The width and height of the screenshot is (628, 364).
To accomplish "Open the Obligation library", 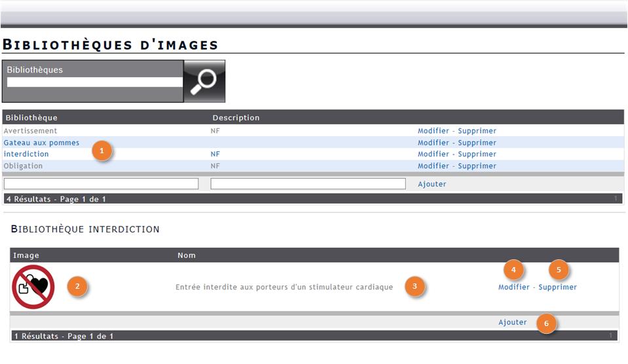I will [x=24, y=166].
